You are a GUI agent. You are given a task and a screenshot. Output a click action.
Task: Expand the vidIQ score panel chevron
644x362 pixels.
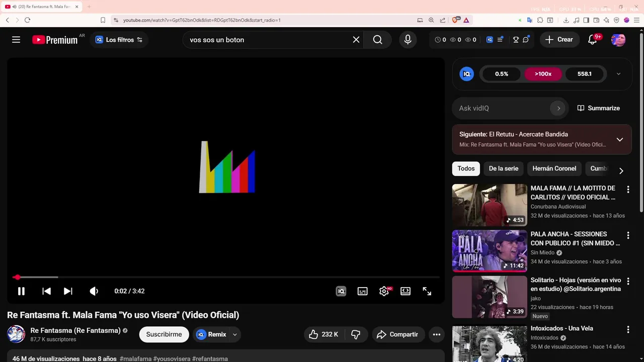618,74
